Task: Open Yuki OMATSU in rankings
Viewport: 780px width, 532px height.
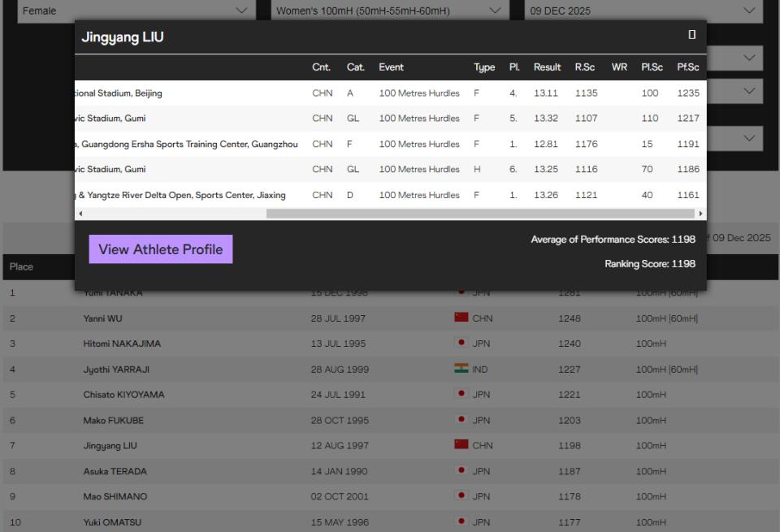Action: click(x=112, y=522)
